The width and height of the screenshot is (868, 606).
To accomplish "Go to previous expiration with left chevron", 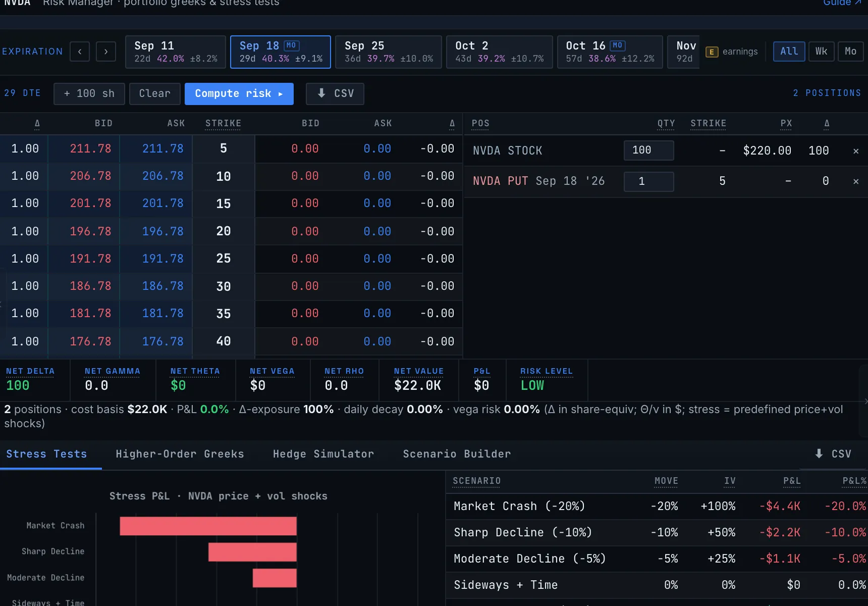I will [80, 52].
